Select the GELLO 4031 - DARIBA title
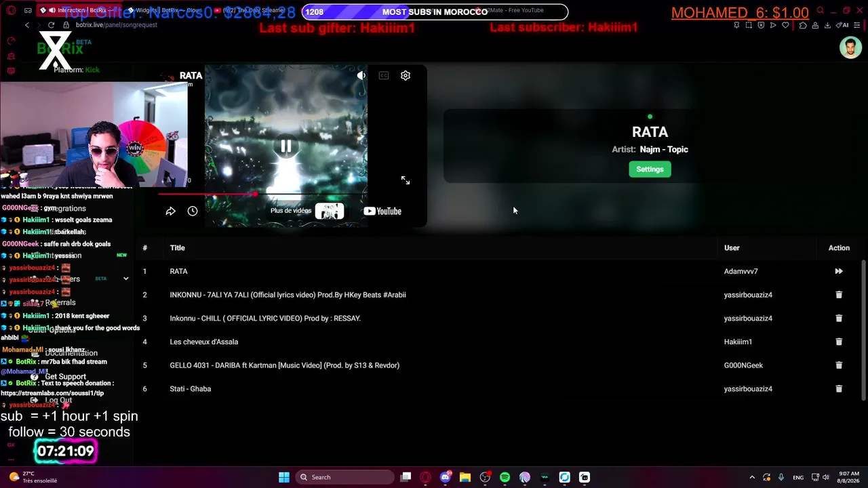 click(x=284, y=365)
